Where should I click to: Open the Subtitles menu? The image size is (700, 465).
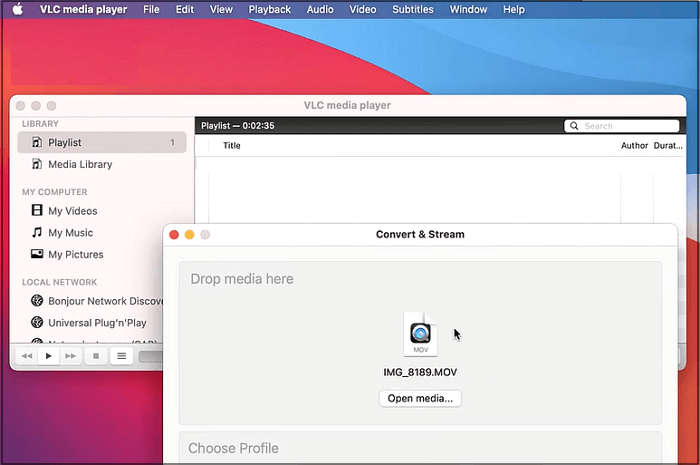pos(413,9)
